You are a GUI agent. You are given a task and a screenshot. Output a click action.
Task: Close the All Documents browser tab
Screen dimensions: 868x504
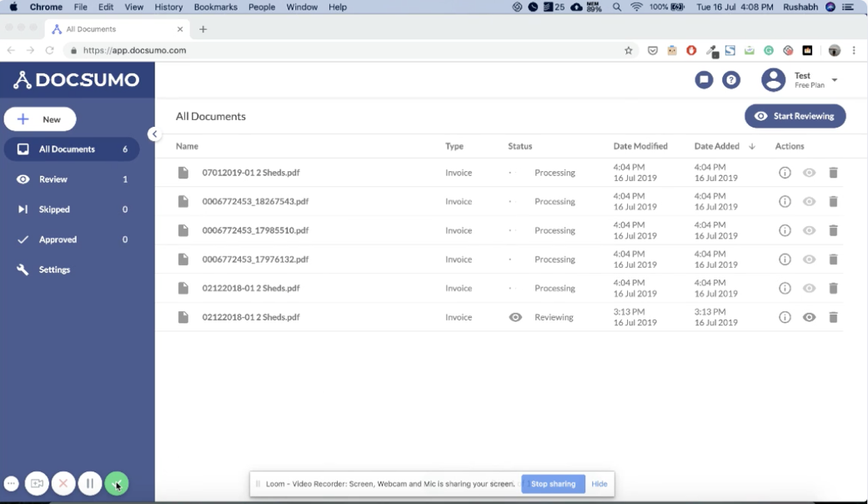180,29
